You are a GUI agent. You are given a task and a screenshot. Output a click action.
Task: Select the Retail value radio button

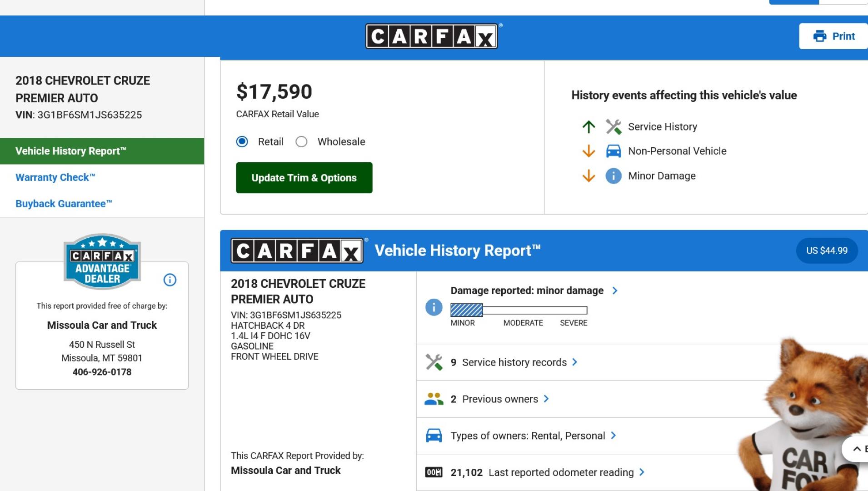point(242,142)
